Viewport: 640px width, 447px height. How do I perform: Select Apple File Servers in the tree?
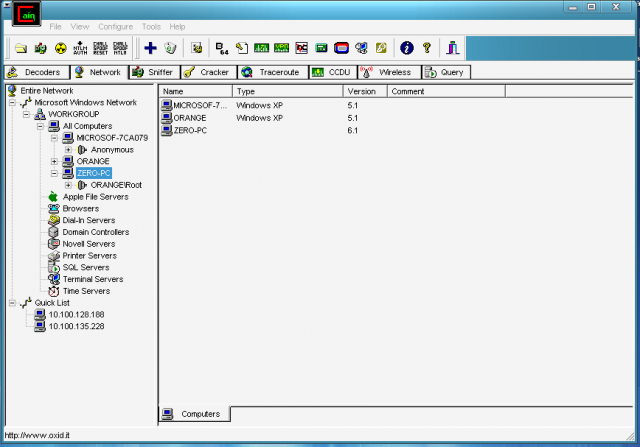pos(96,197)
